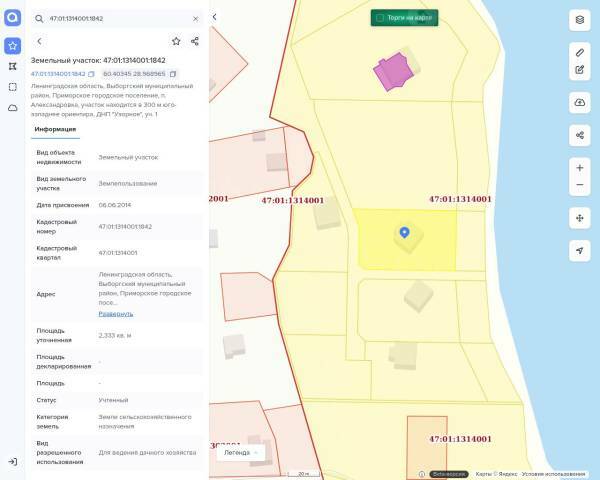
Task: Copy the plot coordinates to clipboard
Action: tap(173, 74)
